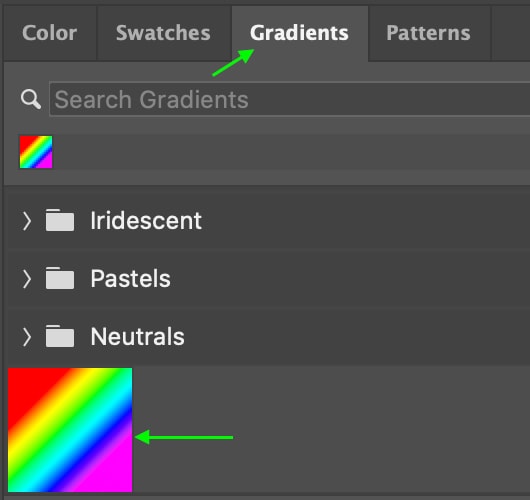The height and width of the screenshot is (500, 530).
Task: Expand the Iridescent group chevron
Action: (27, 221)
